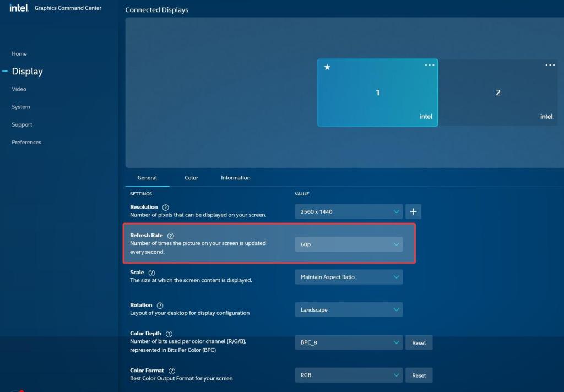Screen dimensions: 564x392
Task: Switch to the Information tab
Action: coord(236,178)
